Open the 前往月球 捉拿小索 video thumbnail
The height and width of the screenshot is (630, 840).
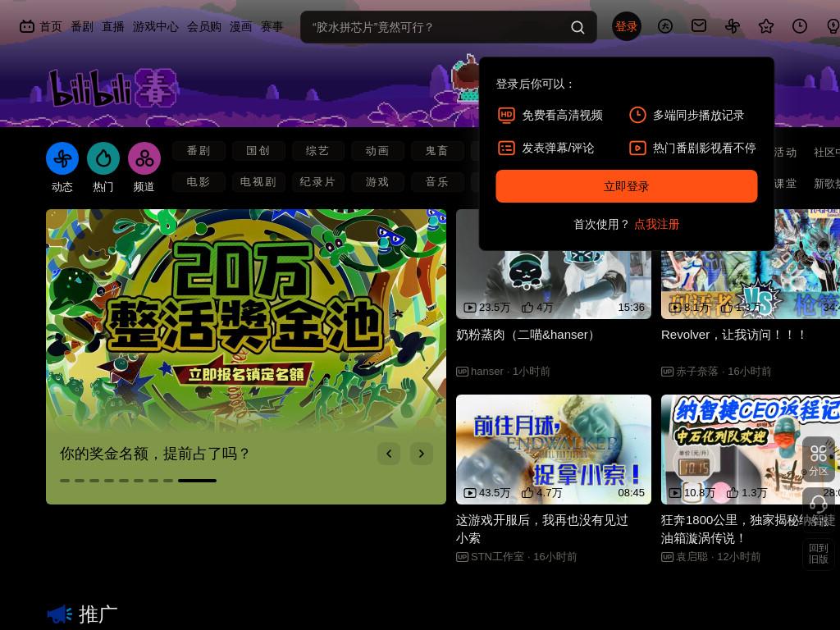pos(554,450)
